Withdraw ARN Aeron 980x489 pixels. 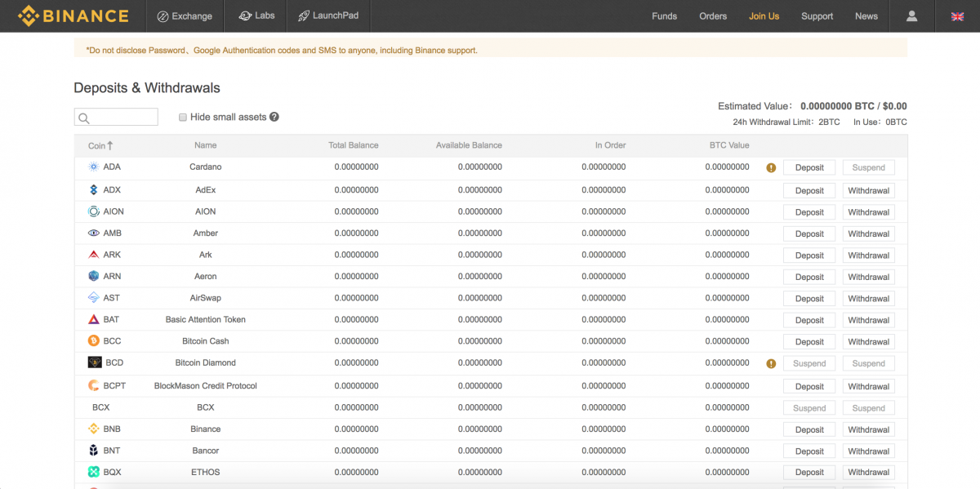point(869,277)
